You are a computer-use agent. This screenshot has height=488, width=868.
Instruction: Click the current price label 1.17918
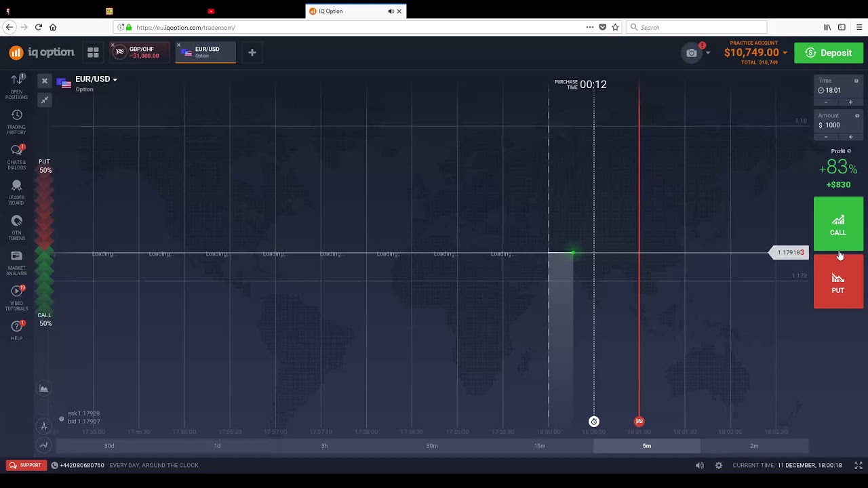point(788,253)
